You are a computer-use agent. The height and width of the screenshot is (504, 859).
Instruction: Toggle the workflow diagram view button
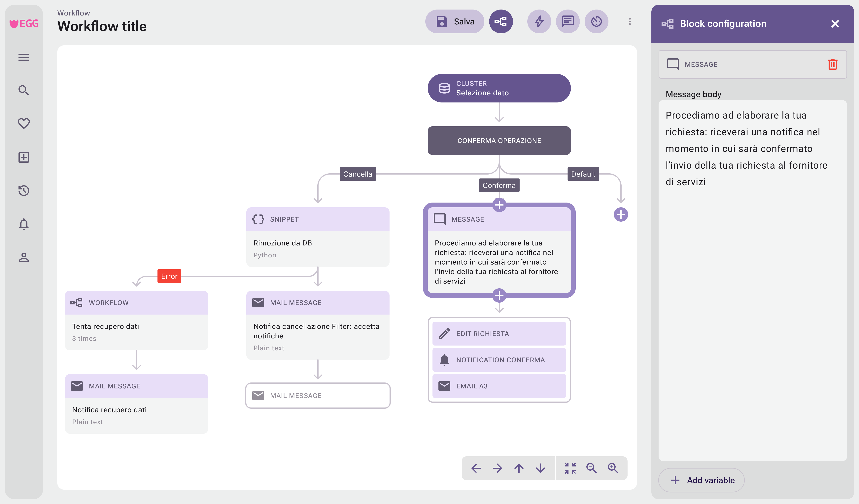click(x=501, y=21)
